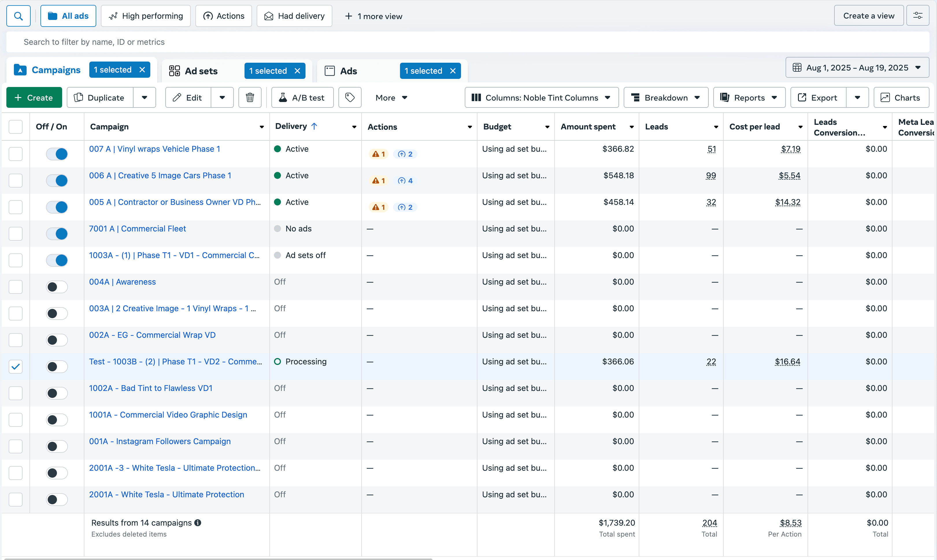The width and height of the screenshot is (937, 560).
Task: Click the tag label icon button
Action: tap(350, 98)
